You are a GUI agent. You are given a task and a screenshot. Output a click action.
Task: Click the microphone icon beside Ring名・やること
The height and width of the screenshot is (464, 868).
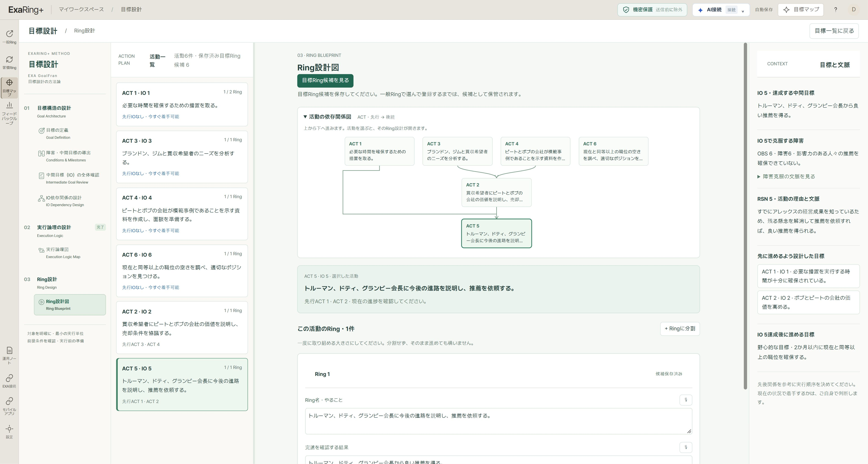686,400
